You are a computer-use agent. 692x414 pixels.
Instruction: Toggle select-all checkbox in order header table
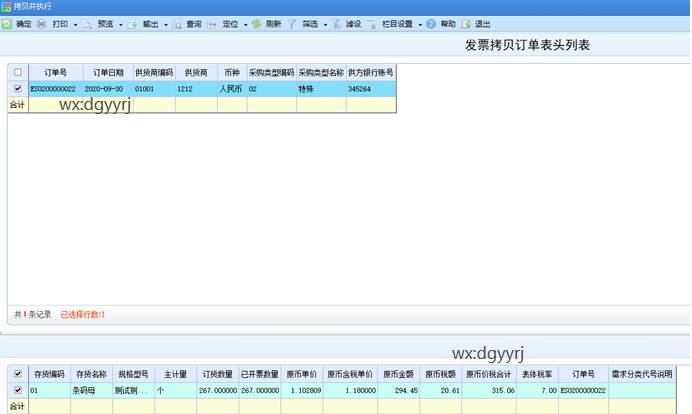[x=17, y=73]
